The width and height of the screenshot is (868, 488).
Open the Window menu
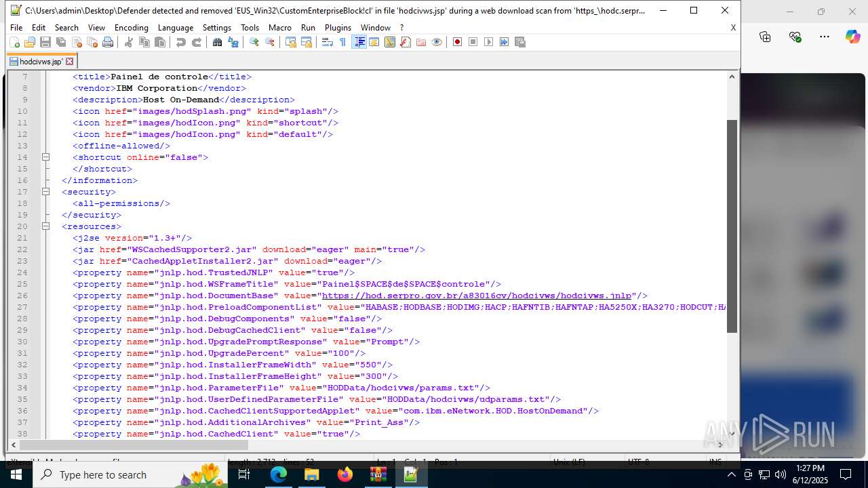[376, 27]
